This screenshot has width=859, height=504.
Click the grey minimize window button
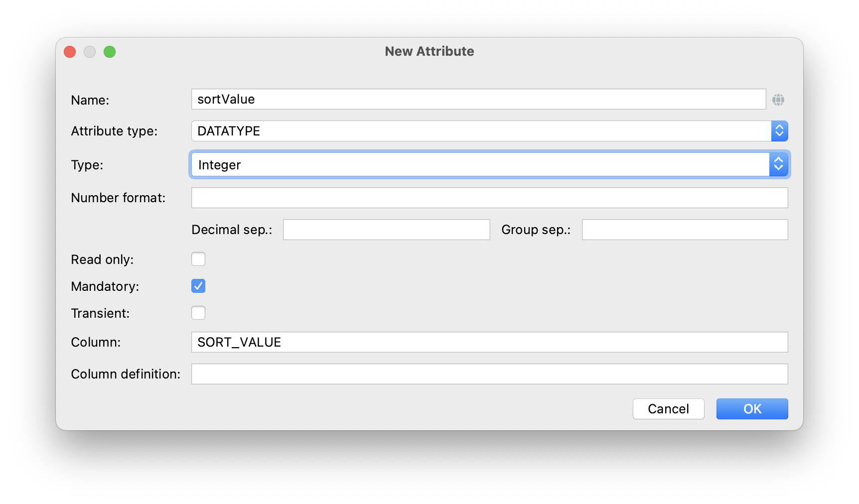coord(90,52)
